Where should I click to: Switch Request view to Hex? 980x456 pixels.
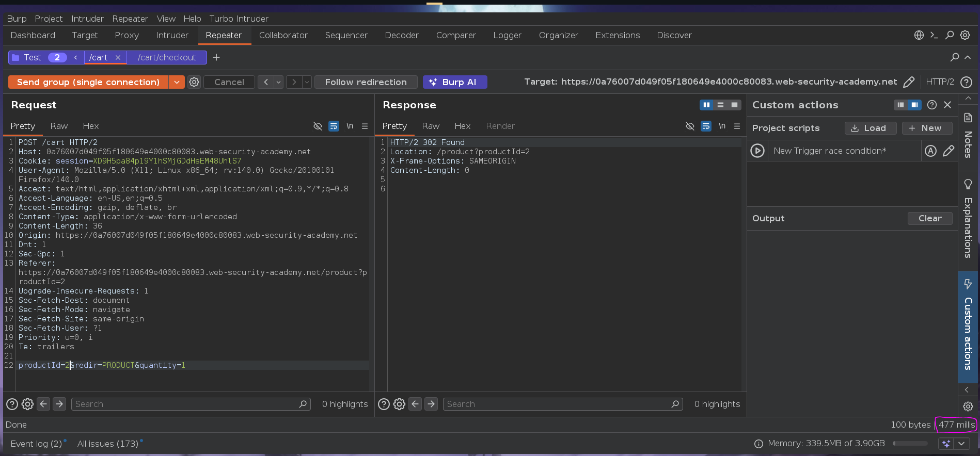(90, 126)
